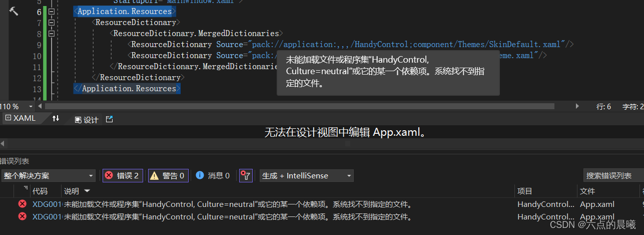The width and height of the screenshot is (644, 235).
Task: Click the closing /ResourceDictionary tag on line 12
Action: click(x=138, y=77)
